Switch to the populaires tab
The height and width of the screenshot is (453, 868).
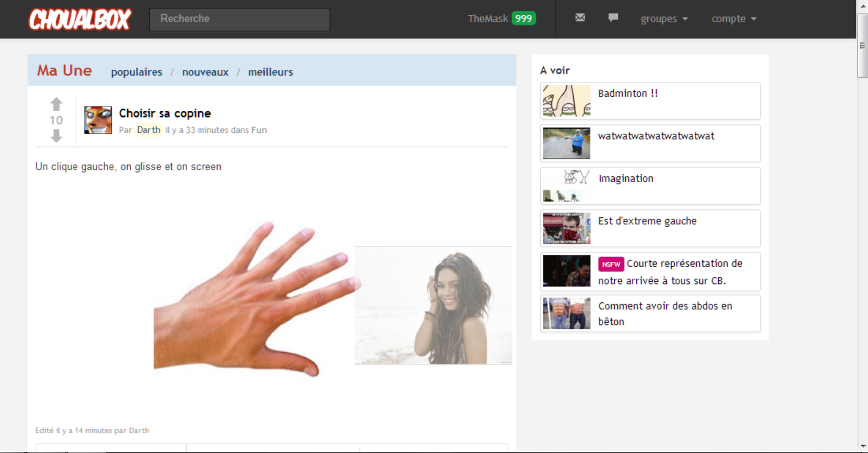click(137, 72)
